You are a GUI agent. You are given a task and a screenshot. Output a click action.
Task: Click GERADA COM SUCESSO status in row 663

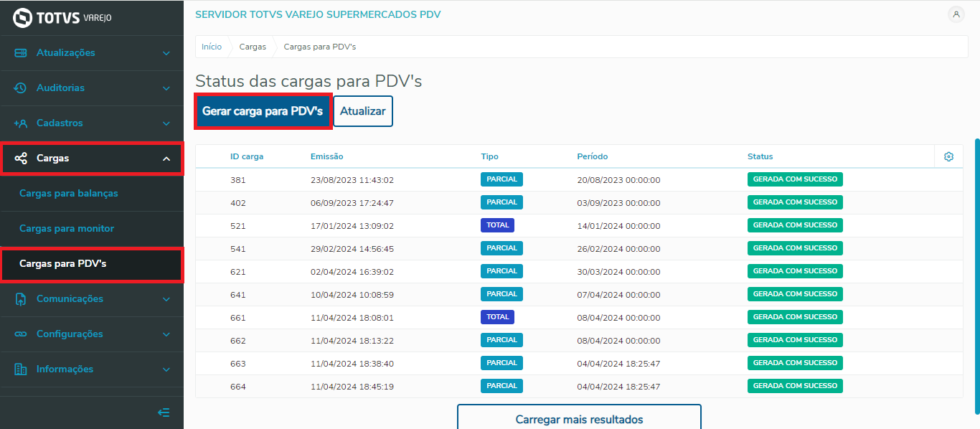tap(795, 363)
